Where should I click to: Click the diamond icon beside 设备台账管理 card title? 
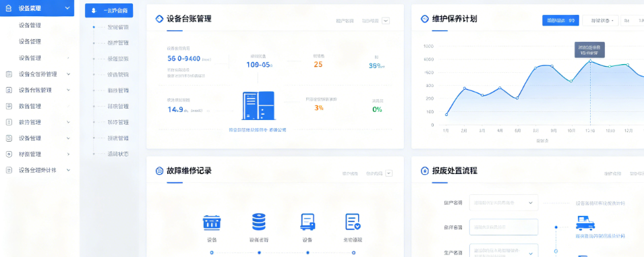pyautogui.click(x=159, y=19)
